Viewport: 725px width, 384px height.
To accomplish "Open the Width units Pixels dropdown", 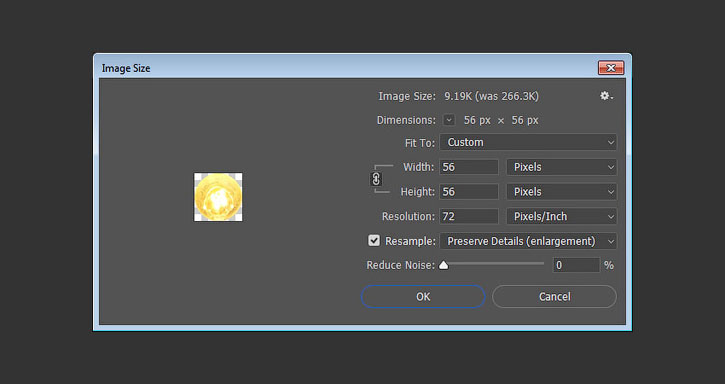I will (x=561, y=167).
